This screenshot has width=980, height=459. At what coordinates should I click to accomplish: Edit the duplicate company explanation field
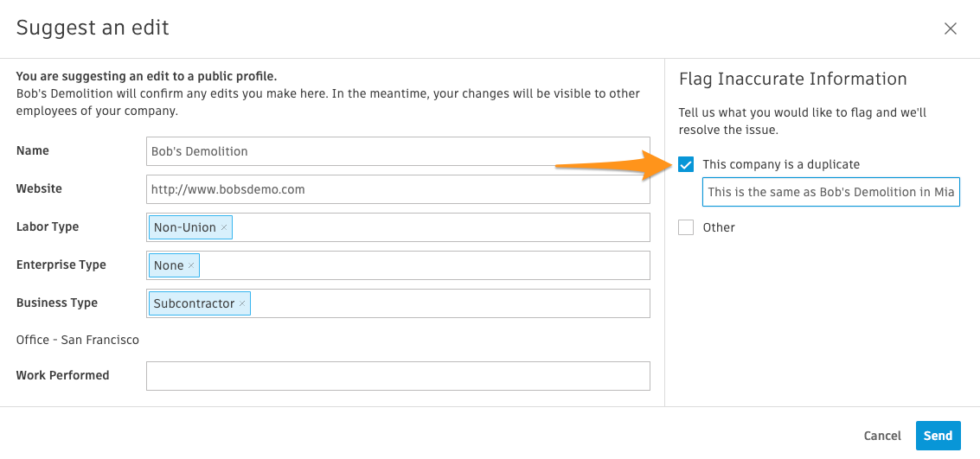point(830,192)
